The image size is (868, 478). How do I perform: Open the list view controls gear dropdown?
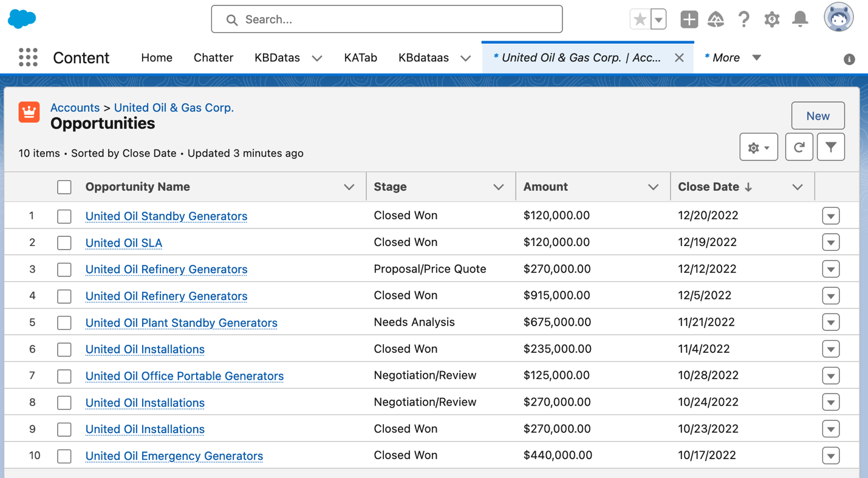tap(758, 147)
